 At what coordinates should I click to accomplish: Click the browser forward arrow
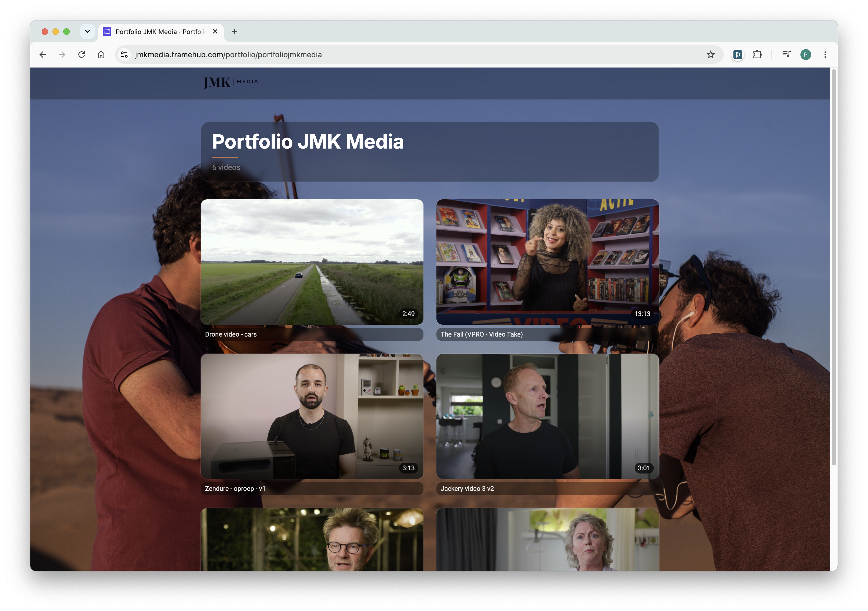coord(62,55)
